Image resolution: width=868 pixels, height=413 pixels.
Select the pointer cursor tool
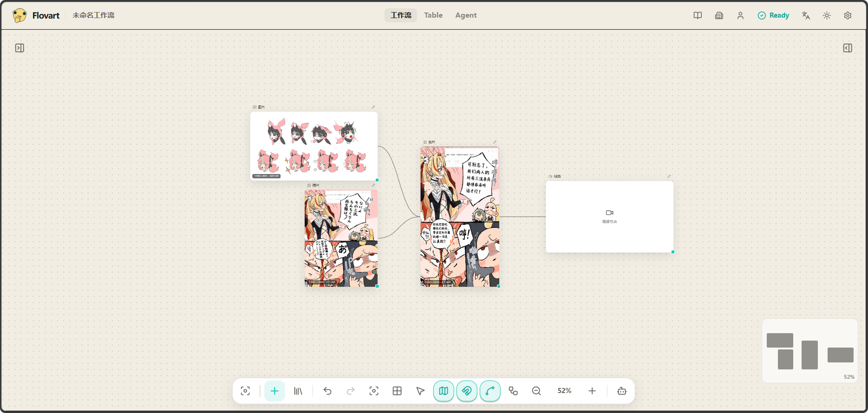420,391
